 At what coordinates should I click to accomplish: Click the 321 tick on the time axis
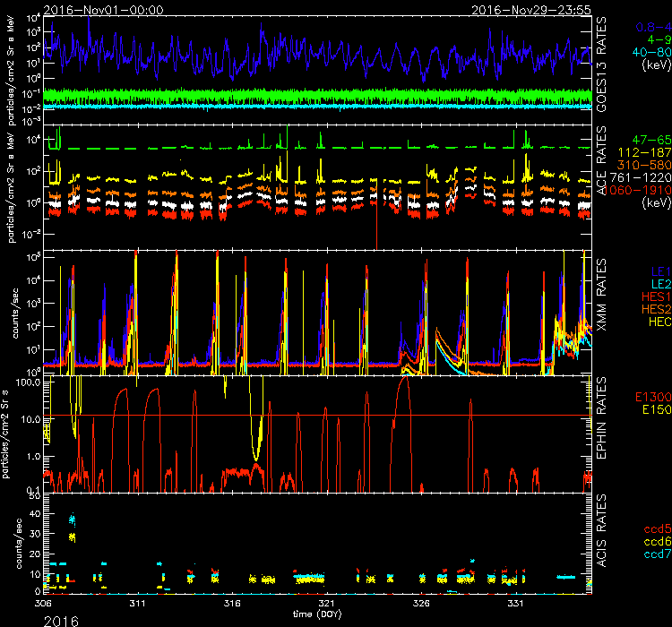point(327,604)
